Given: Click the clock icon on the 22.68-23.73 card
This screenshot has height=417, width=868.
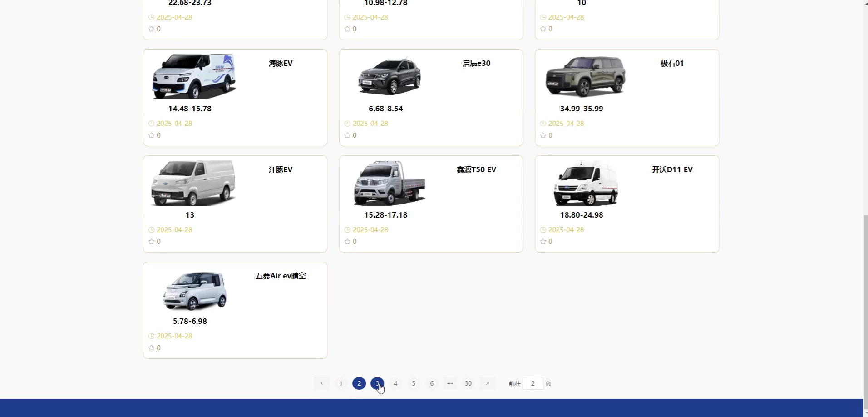Looking at the screenshot, I should [152, 17].
